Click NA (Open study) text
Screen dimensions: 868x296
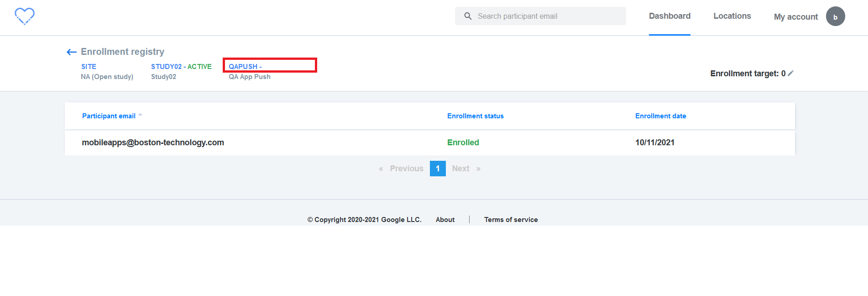[107, 77]
